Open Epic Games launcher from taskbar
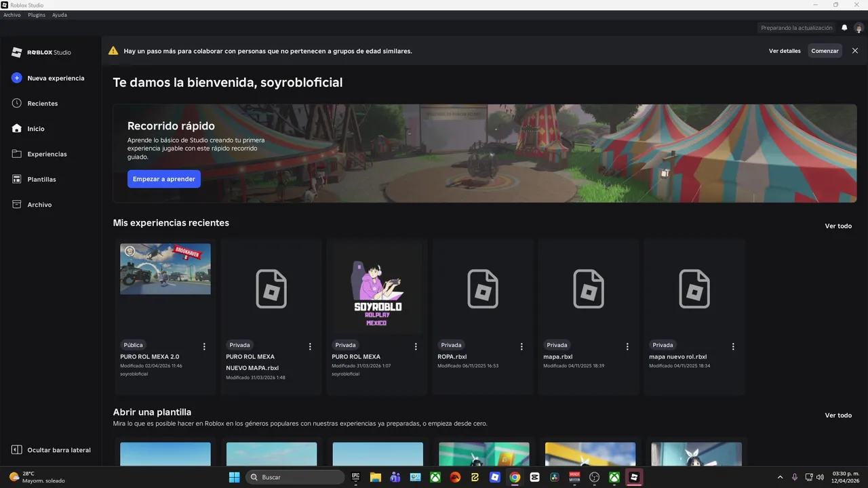The width and height of the screenshot is (868, 488). point(356,477)
